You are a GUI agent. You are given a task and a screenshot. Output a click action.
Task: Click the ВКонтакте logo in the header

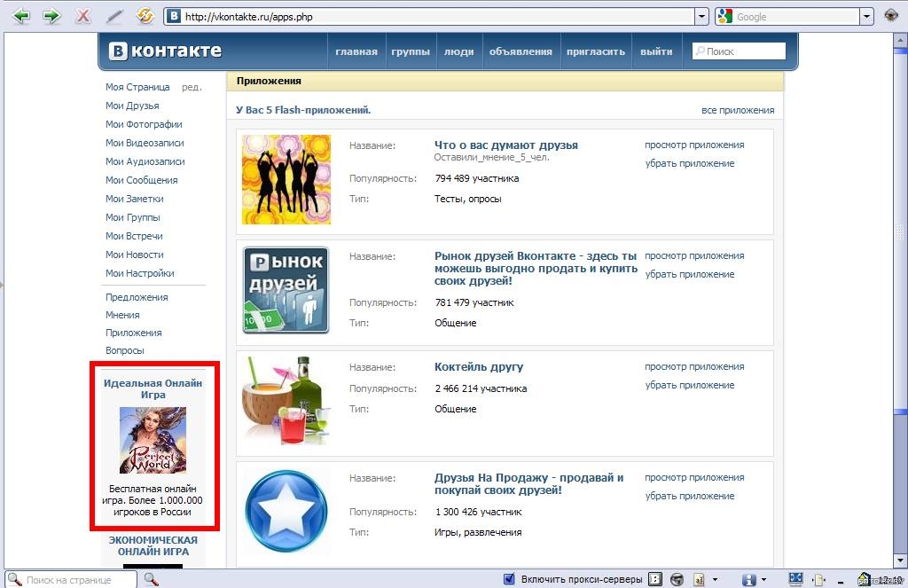point(165,51)
